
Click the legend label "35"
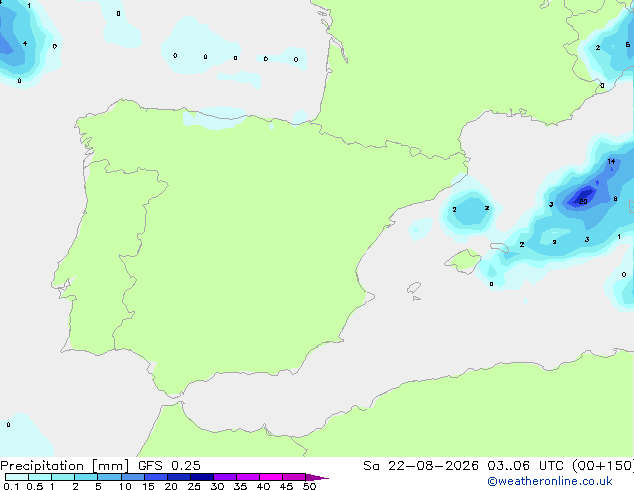pos(240,486)
